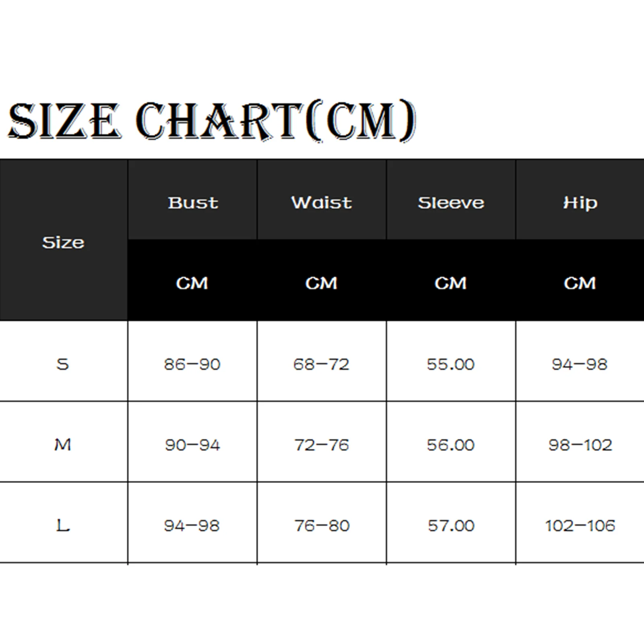Select bust value 90-94

coord(192,445)
